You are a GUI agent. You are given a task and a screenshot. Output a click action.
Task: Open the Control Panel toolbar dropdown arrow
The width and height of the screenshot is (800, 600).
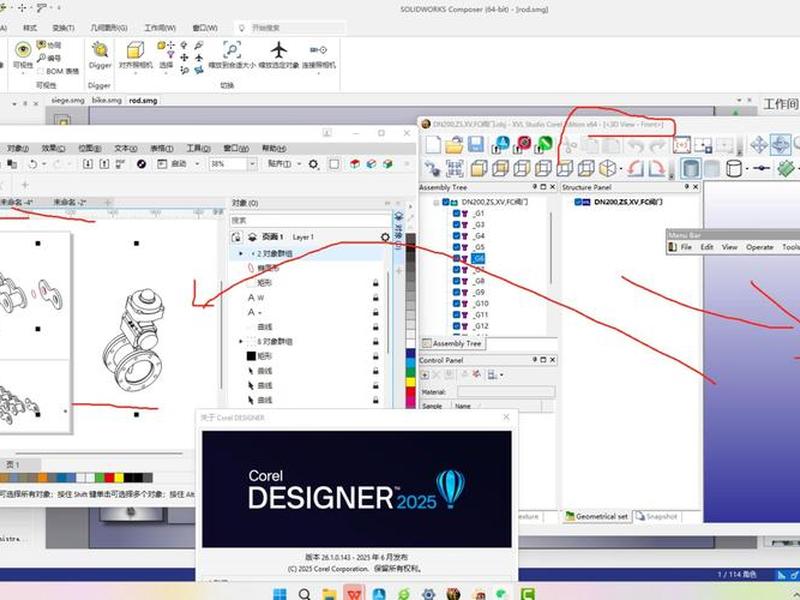(x=502, y=375)
